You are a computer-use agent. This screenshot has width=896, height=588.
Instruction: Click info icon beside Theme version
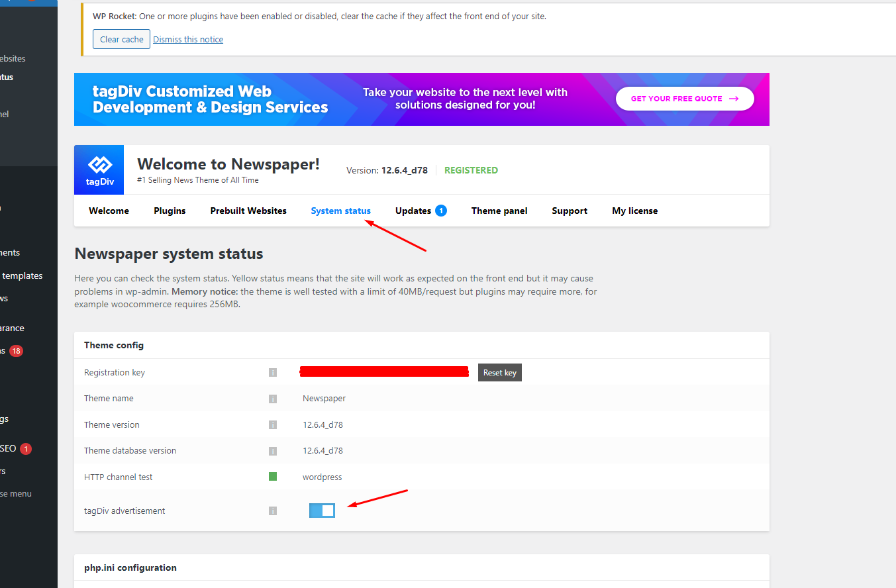(x=272, y=425)
